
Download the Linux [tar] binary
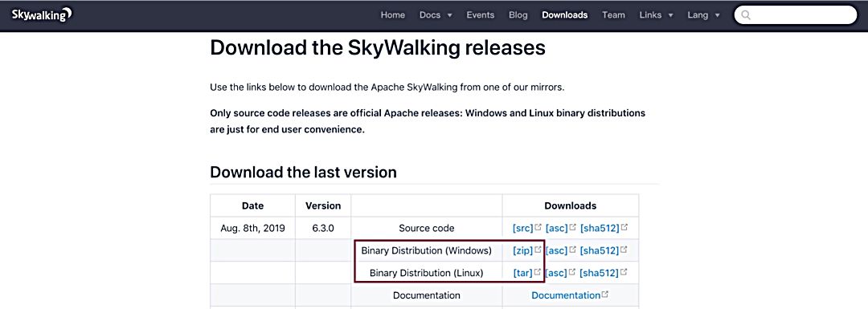point(522,273)
